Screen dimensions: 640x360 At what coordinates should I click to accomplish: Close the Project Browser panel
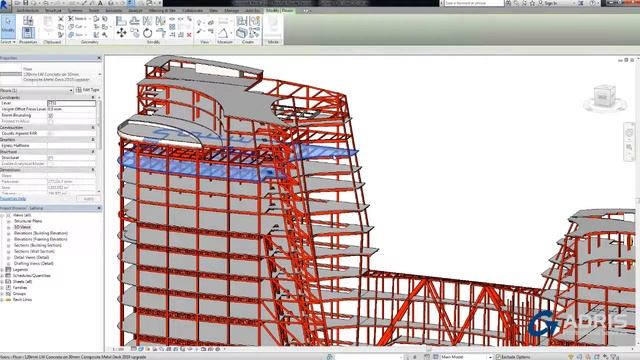99,208
